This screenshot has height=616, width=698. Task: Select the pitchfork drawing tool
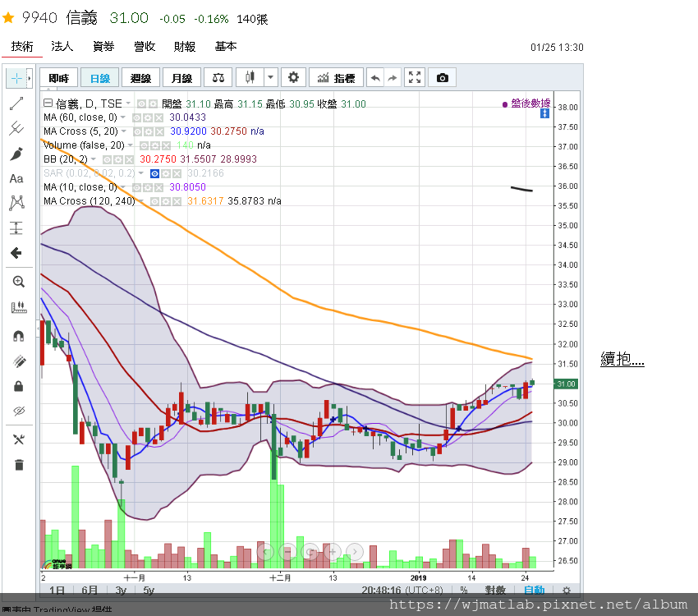(16, 128)
